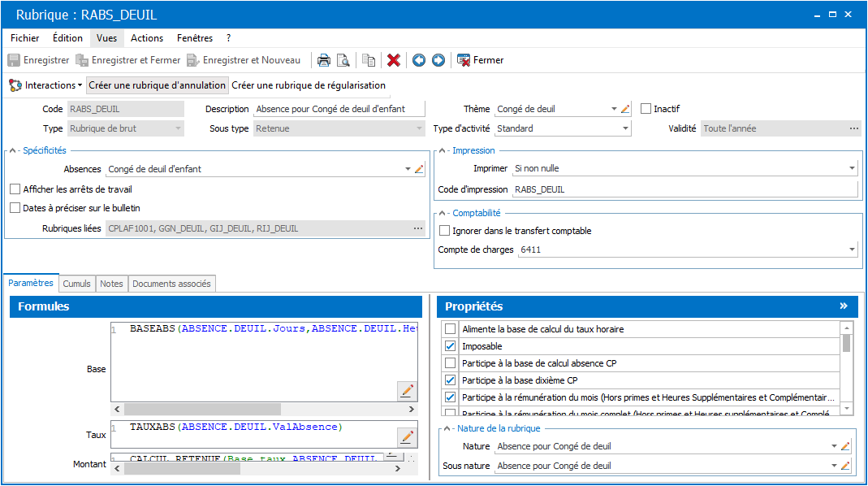Open the Absences dropdown arrow
The width and height of the screenshot is (868, 486).
click(x=408, y=169)
